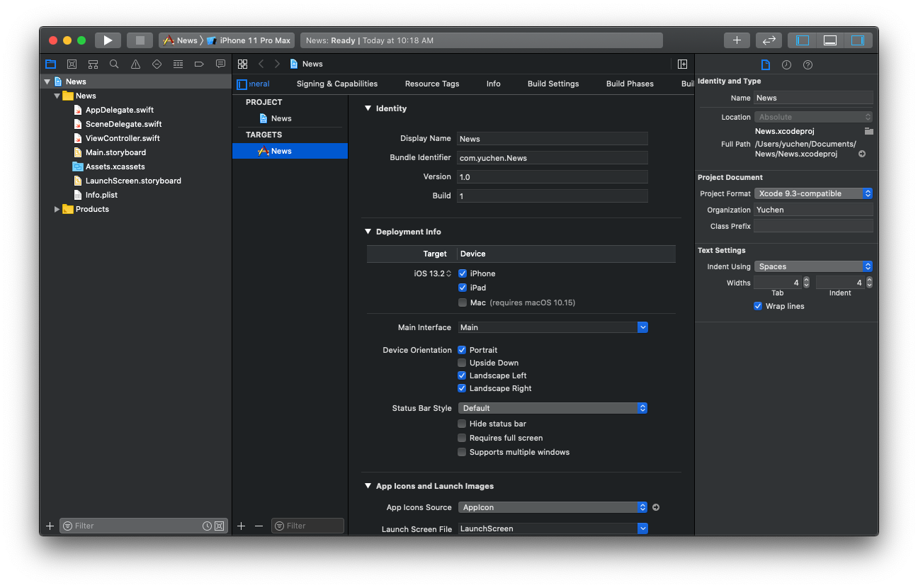918x588 pixels.
Task: Show the Project navigator
Action: pyautogui.click(x=50, y=64)
